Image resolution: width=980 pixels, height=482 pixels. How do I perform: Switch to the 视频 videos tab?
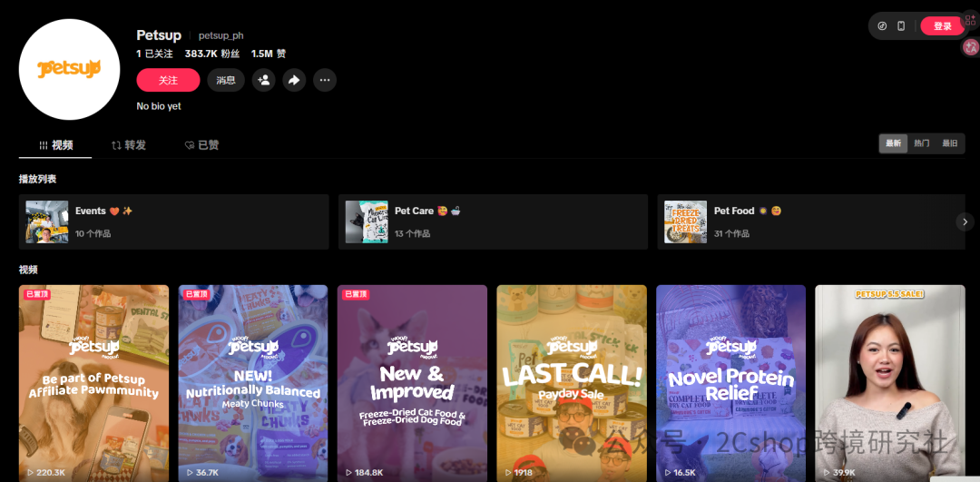tap(55, 145)
